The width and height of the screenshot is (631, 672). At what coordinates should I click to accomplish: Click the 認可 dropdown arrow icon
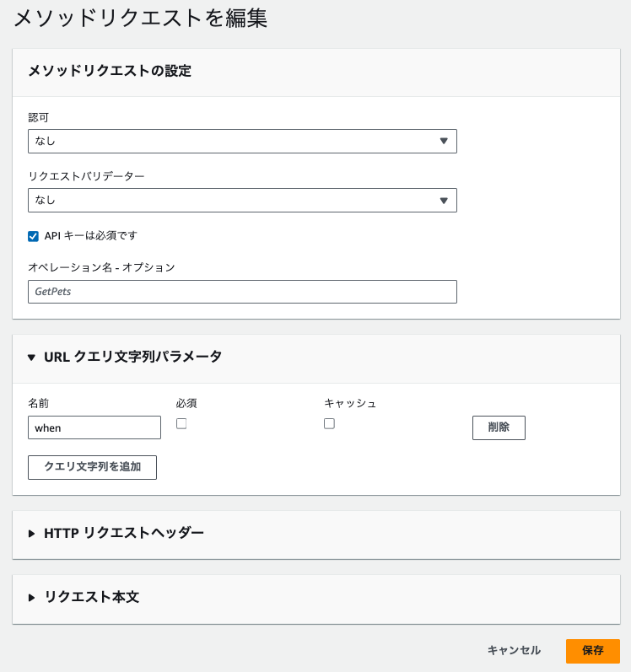point(444,141)
